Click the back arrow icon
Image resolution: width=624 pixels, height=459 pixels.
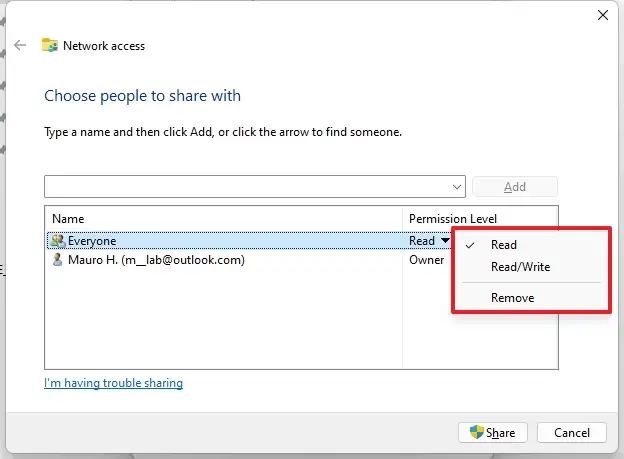pos(20,45)
